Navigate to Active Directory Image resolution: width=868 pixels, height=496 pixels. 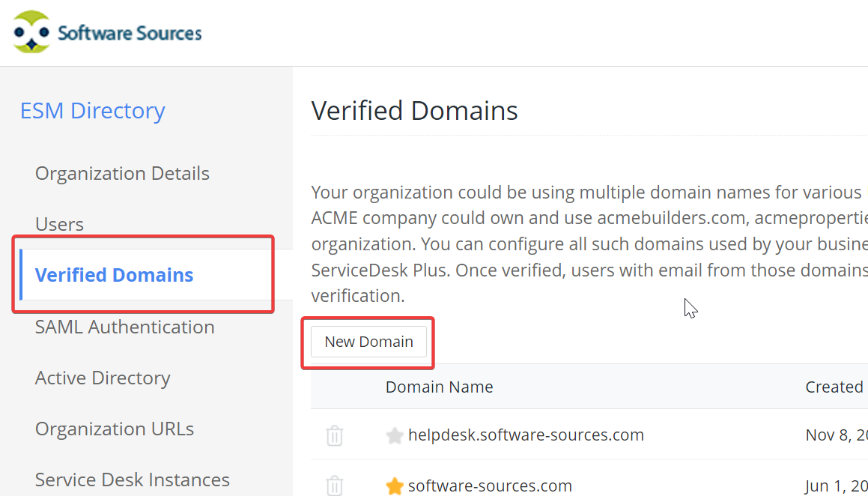103,378
